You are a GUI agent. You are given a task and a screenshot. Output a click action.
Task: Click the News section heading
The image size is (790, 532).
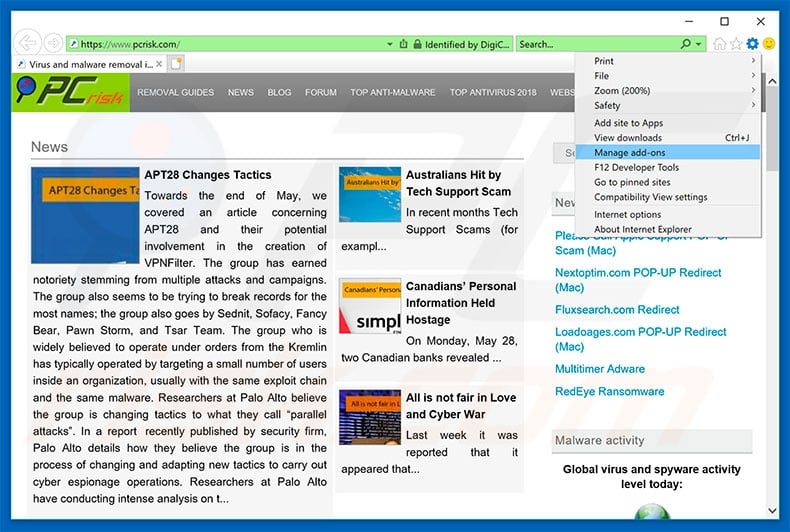[49, 147]
